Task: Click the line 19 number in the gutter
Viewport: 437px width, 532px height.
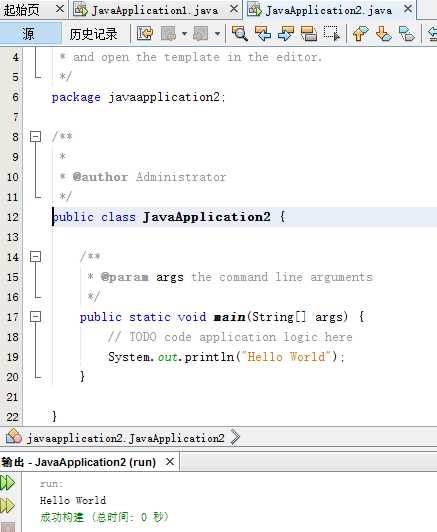Action: coord(13,357)
